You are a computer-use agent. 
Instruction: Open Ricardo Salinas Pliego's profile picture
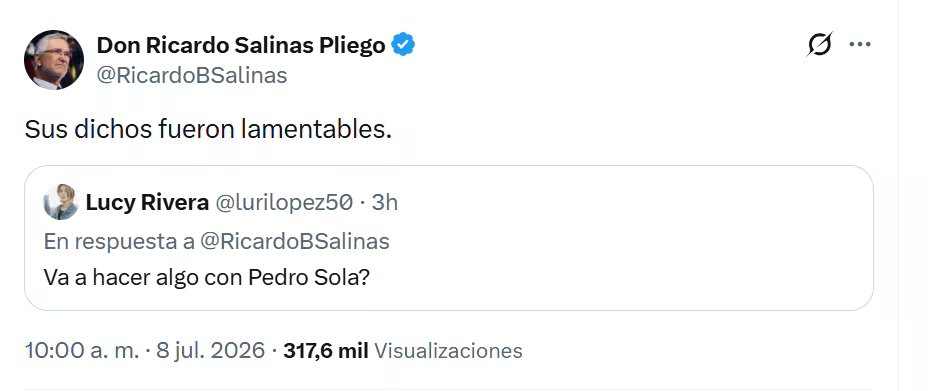point(54,60)
